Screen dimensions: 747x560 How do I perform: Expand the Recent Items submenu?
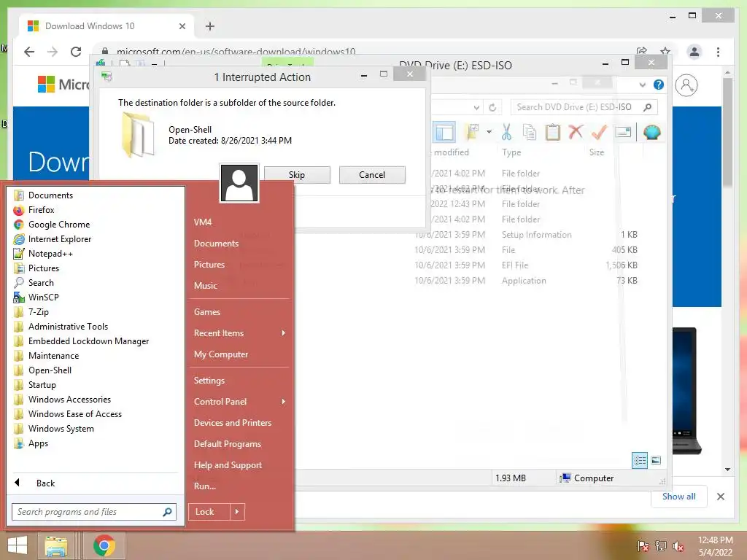239,333
